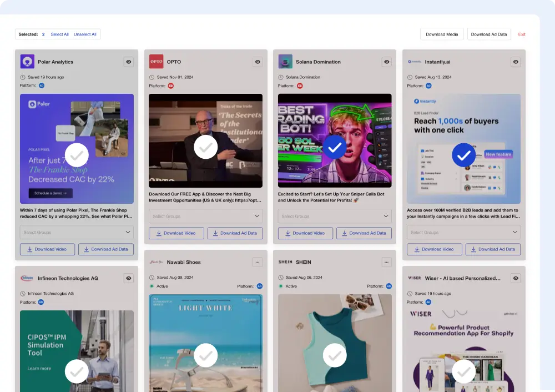This screenshot has height=392, width=555.
Task: Open the ellipsis menu on the Nawabi Shoes card
Action: click(257, 262)
